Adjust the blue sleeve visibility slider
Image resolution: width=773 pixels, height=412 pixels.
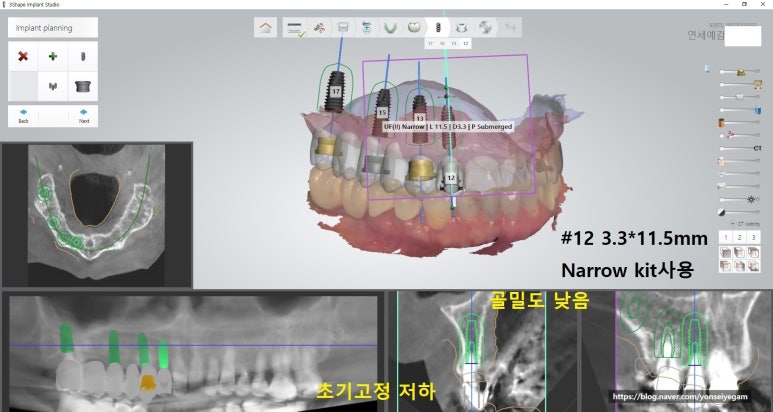(x=740, y=110)
